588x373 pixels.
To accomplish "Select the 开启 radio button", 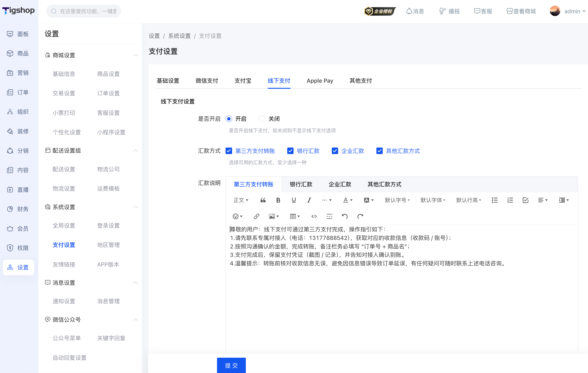I will 228,119.
